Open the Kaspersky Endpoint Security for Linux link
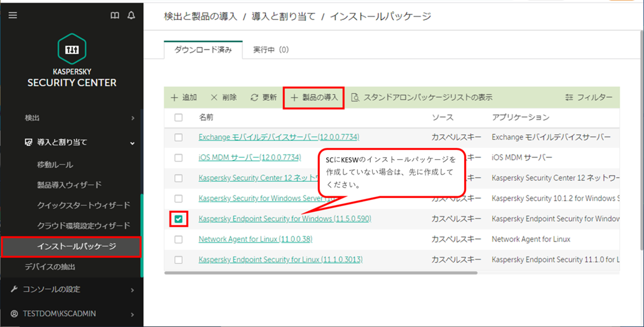Viewport: 644px width, 327px height. click(x=281, y=259)
